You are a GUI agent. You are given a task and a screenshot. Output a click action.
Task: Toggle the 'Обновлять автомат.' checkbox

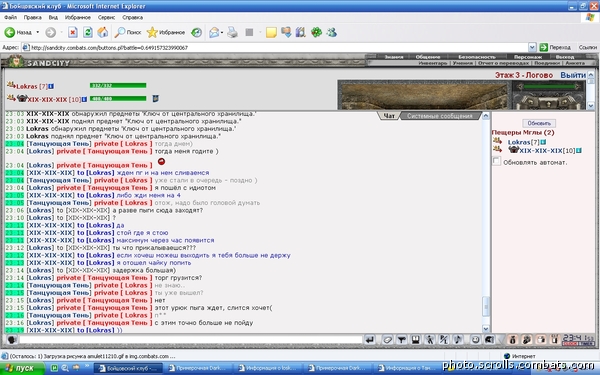point(496,161)
